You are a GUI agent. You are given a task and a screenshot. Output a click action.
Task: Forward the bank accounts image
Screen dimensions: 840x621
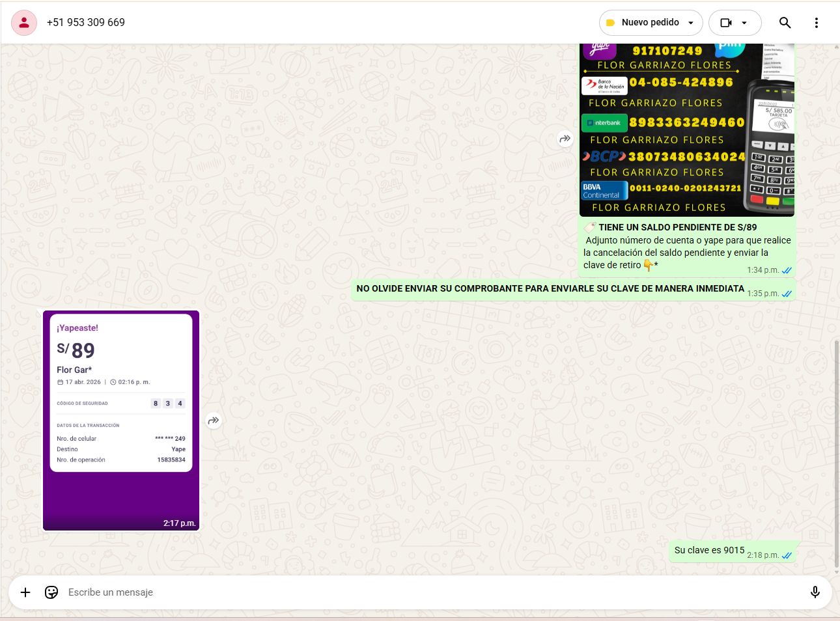(565, 139)
